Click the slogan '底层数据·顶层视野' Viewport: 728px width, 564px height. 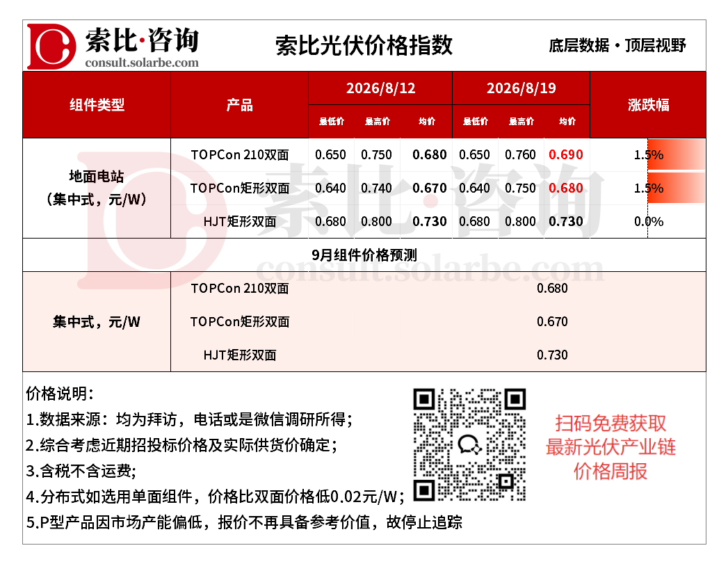(x=617, y=45)
